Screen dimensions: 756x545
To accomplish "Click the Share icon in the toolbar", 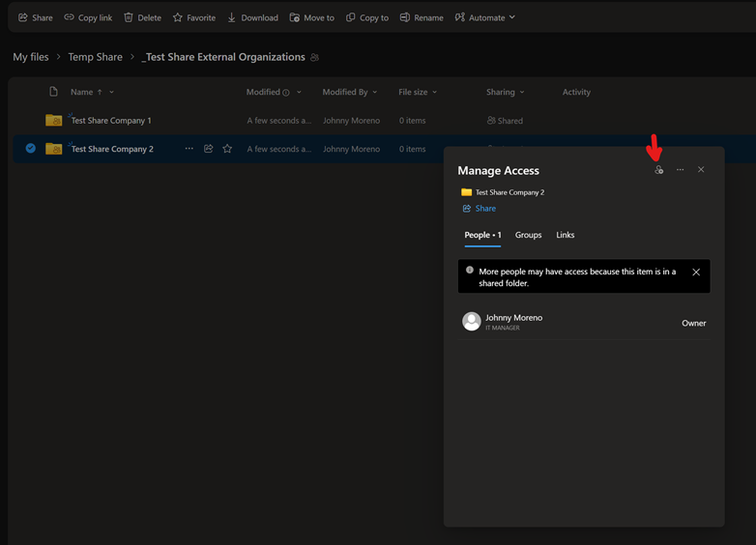I will tap(22, 17).
